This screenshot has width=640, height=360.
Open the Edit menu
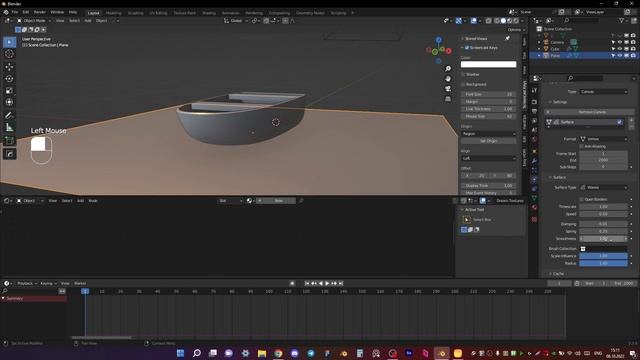point(26,12)
